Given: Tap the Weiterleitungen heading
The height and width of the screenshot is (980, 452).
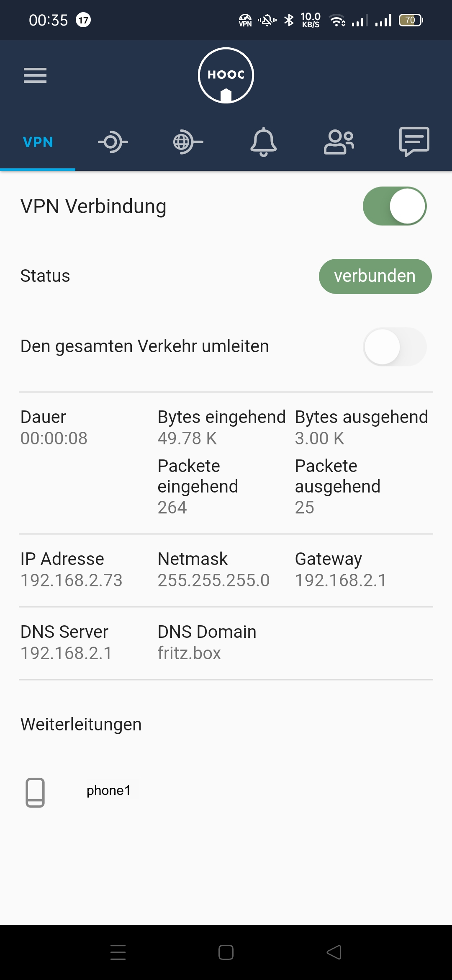Looking at the screenshot, I should 81,725.
